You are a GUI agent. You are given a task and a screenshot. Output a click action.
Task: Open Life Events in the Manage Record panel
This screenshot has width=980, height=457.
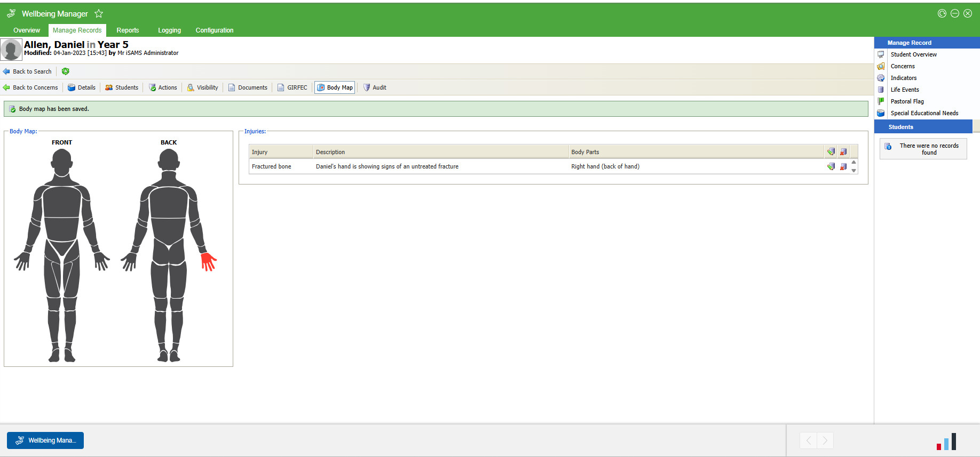point(905,90)
